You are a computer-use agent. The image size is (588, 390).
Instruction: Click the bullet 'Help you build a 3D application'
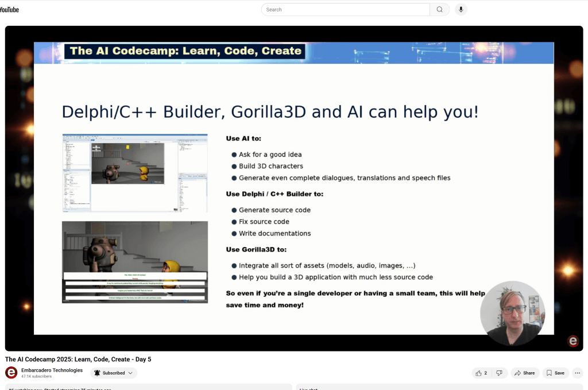pyautogui.click(x=335, y=277)
